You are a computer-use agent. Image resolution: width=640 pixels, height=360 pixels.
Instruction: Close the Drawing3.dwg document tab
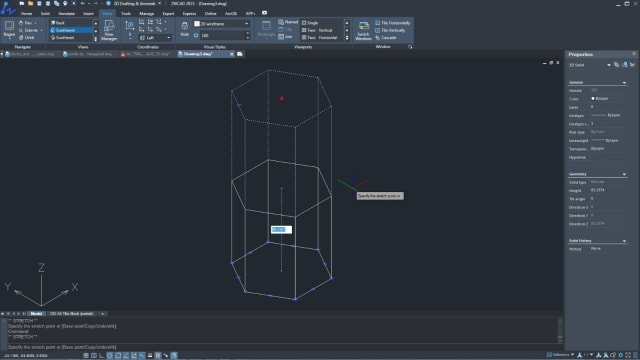click(232, 54)
